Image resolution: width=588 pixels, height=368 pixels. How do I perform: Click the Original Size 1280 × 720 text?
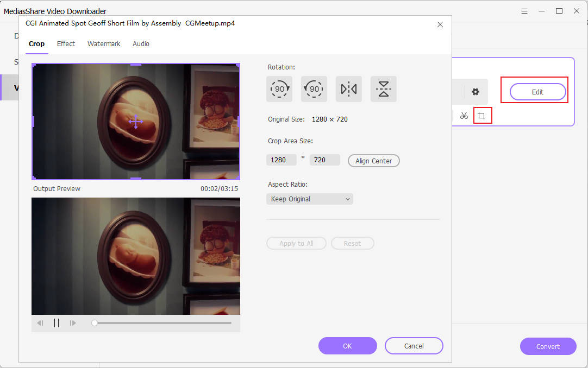click(308, 119)
